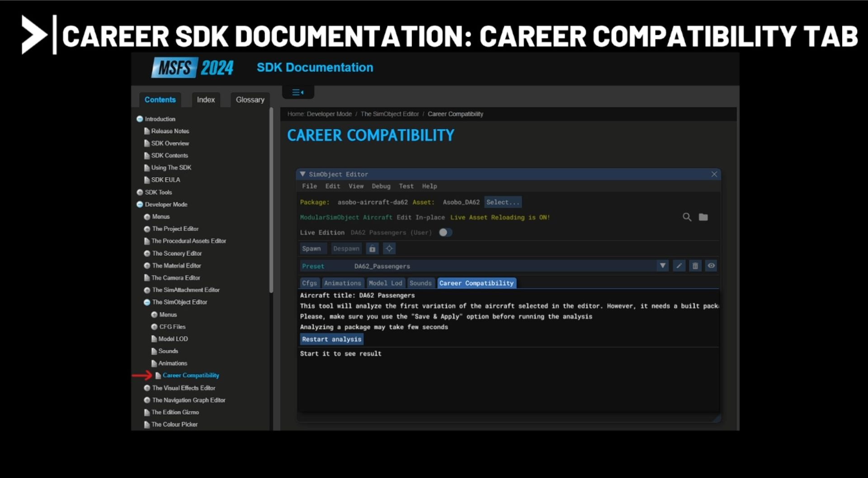
Task: Open the Test menu
Action: coord(406,186)
